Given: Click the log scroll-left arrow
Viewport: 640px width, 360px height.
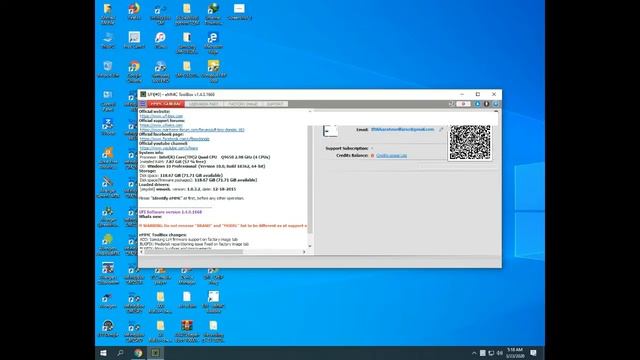Looking at the screenshot, I should click(x=142, y=252).
